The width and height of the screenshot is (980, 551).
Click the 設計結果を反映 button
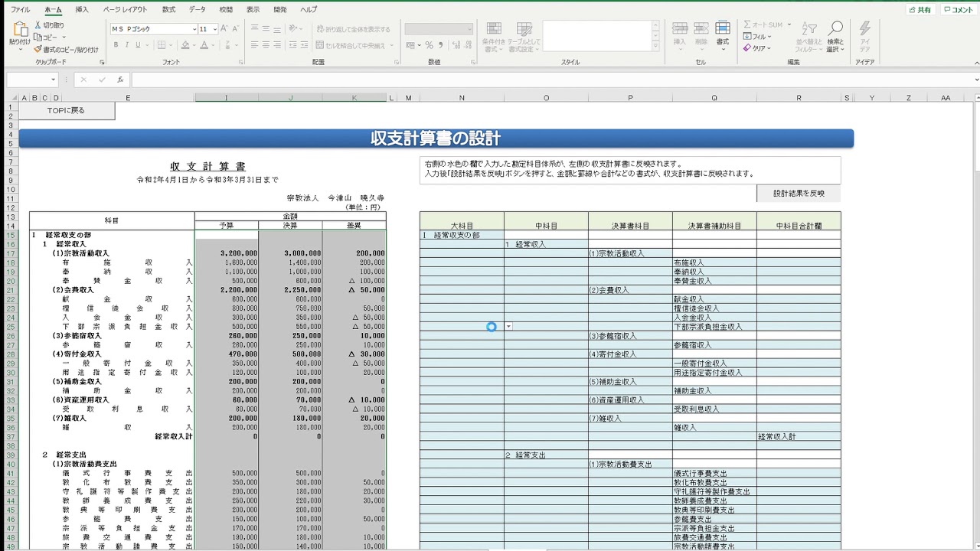tap(799, 194)
